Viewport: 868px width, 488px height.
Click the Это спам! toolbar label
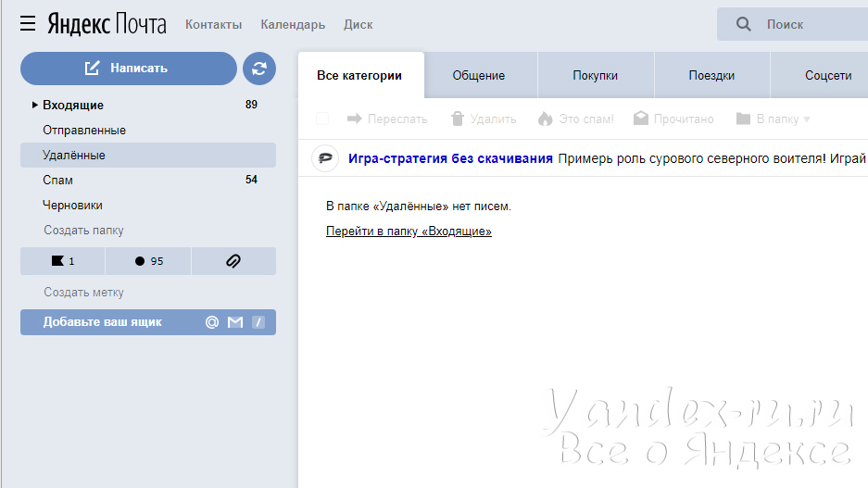pyautogui.click(x=586, y=119)
